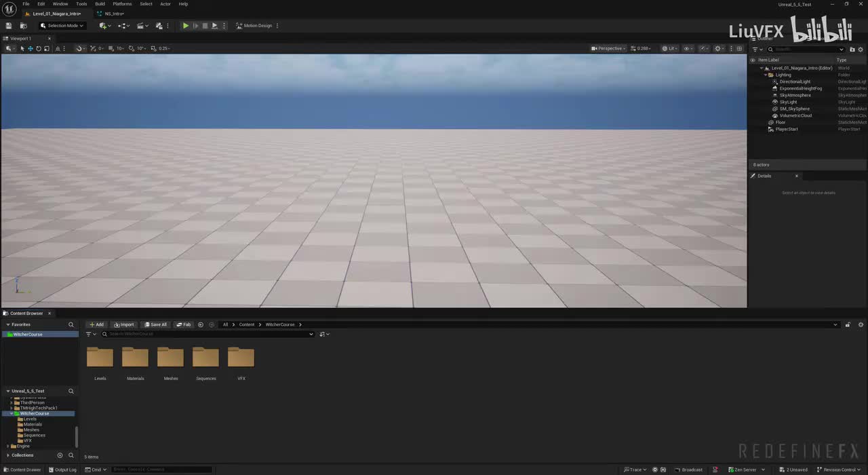The image size is (868, 475).
Task: Open the Browse content icon next to Save
Action: 23,26
